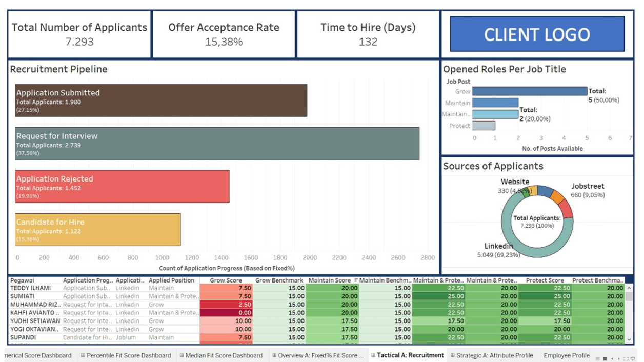Select the TEDDY ILHAMI row name
The width and height of the screenshot is (644, 362).
pos(31,288)
